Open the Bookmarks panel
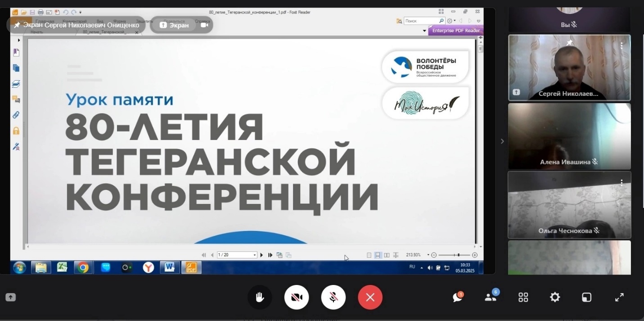This screenshot has height=321, width=644. click(16, 53)
